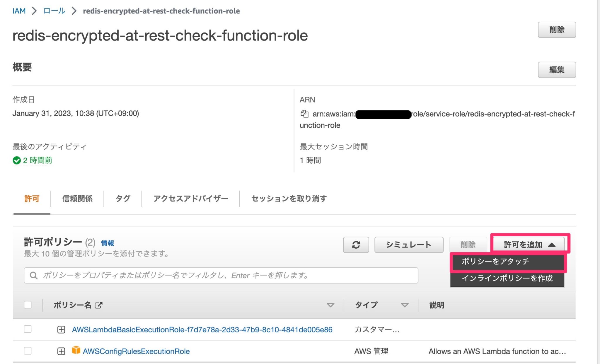Open the タイプ column sort dropdown
Screen dimensions: 600x364
coord(405,305)
